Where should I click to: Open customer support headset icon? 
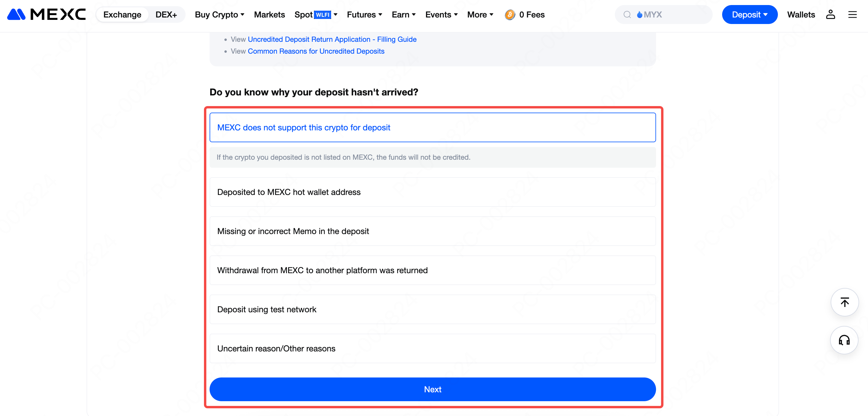(x=844, y=340)
